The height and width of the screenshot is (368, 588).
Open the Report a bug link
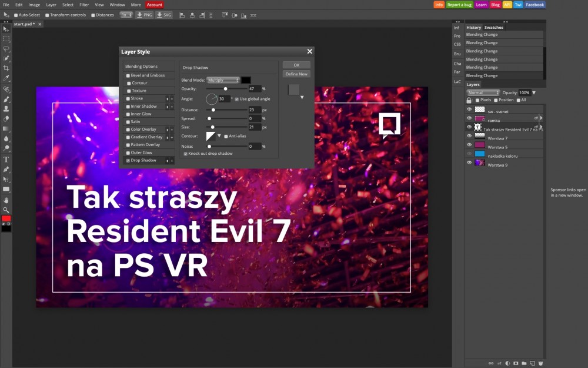point(459,5)
